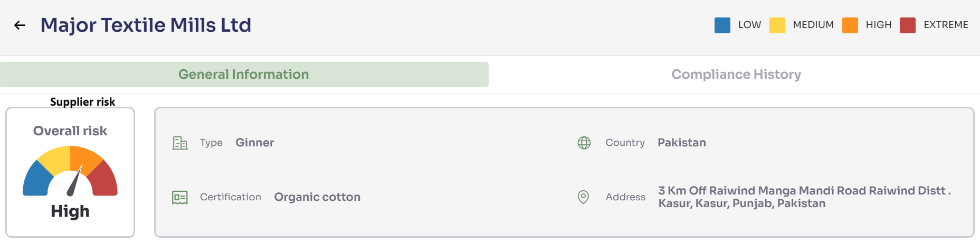The image size is (980, 241).
Task: Click the orange HIGH legend swatch
Action: click(850, 25)
